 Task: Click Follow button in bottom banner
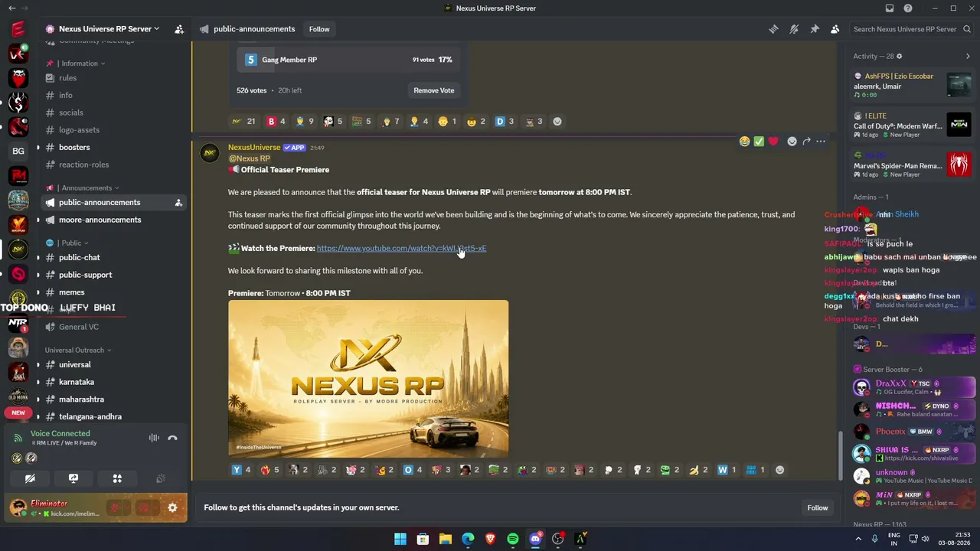[817, 507]
